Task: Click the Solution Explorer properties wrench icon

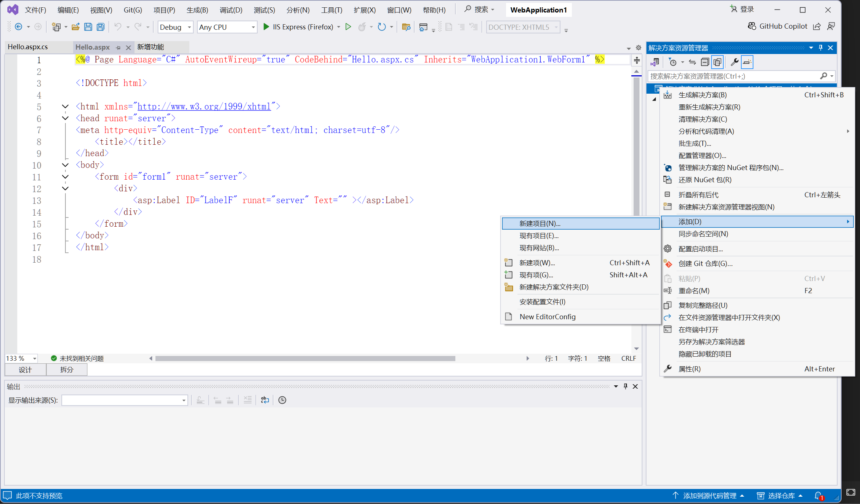Action: coord(734,62)
